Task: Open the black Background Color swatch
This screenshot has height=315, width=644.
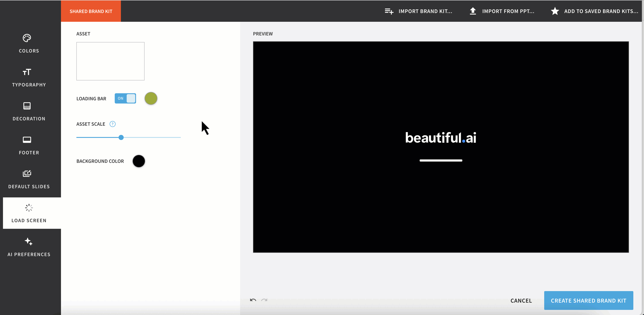Action: (x=139, y=161)
